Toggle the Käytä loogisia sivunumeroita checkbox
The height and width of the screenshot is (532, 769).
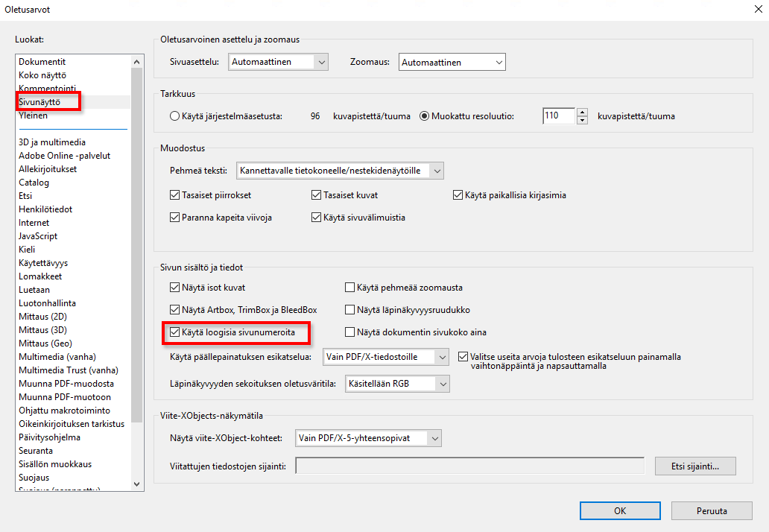point(175,332)
